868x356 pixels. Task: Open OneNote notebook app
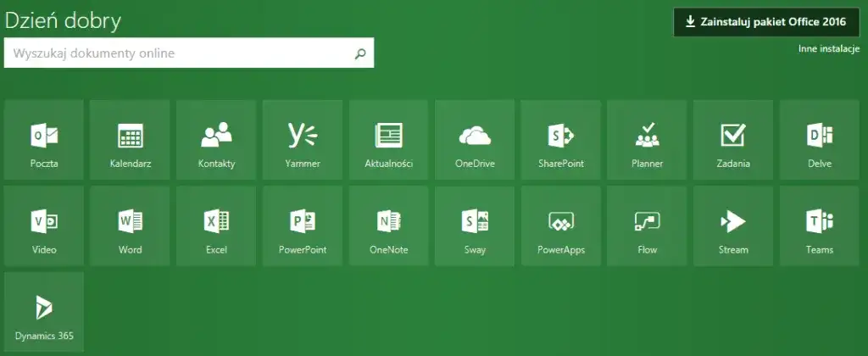click(389, 226)
